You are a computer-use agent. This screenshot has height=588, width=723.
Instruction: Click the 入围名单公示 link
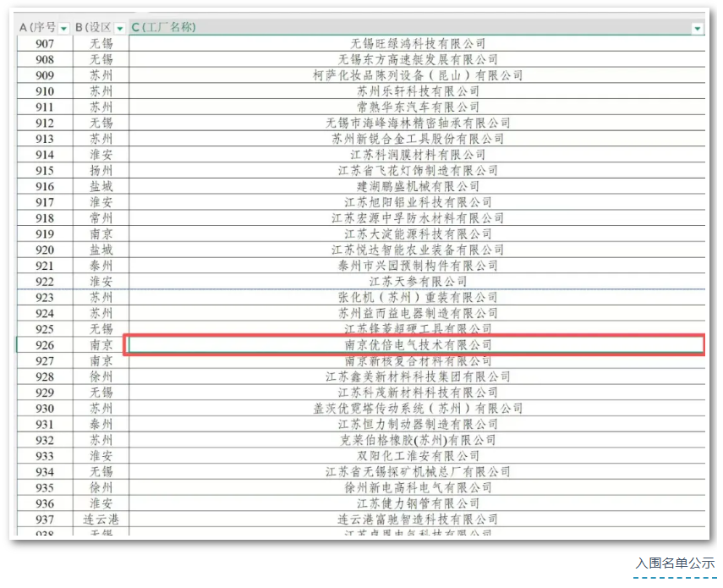675,563
